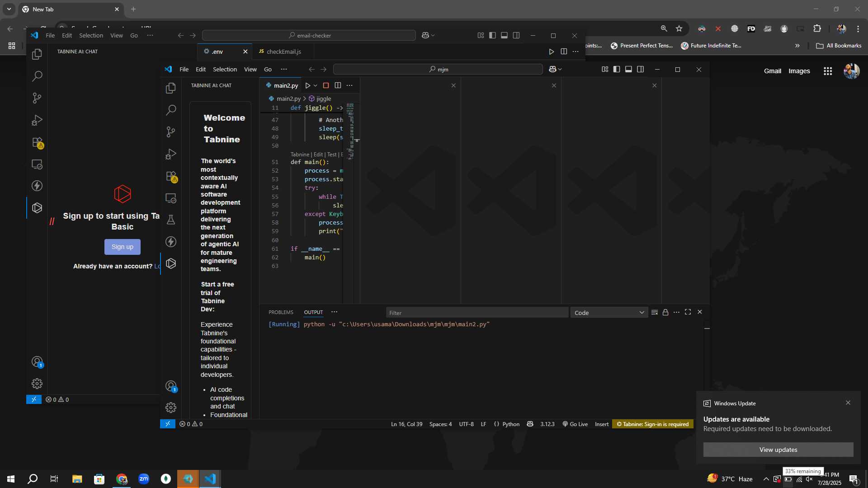Open Copilot dropdown in mjm title bar

pos(555,69)
